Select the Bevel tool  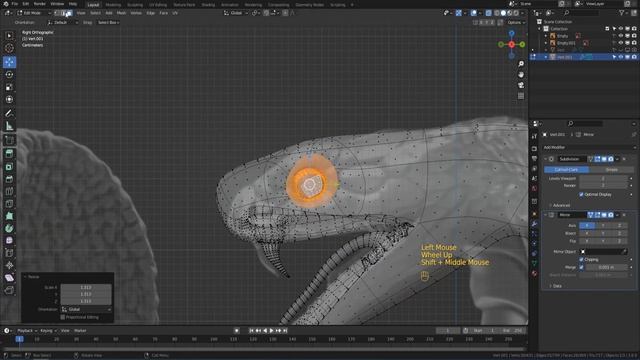[9, 179]
